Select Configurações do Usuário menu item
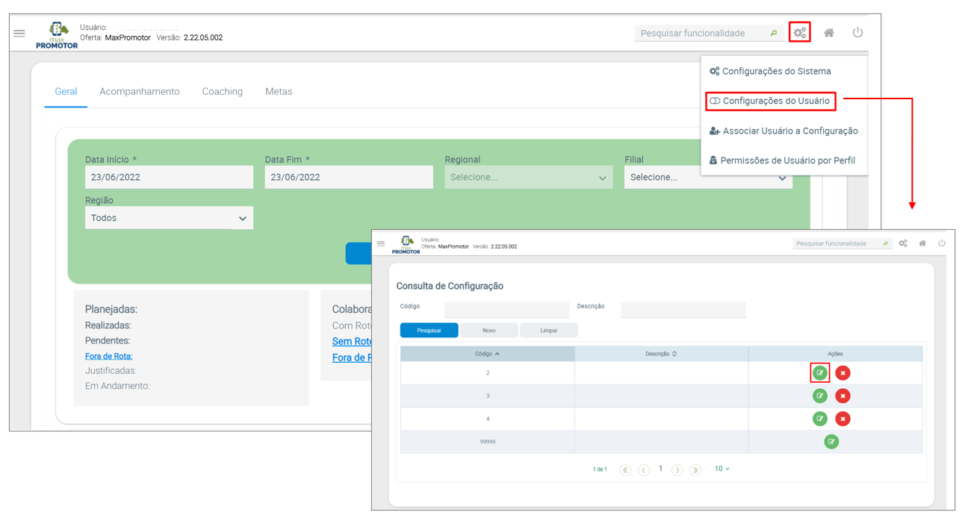 [x=770, y=101]
